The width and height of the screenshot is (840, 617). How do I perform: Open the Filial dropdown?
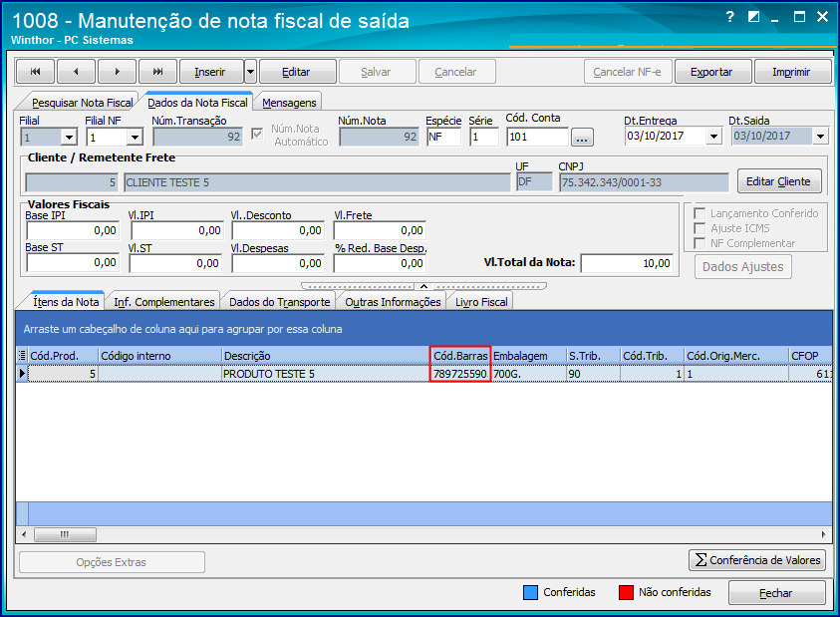click(69, 138)
